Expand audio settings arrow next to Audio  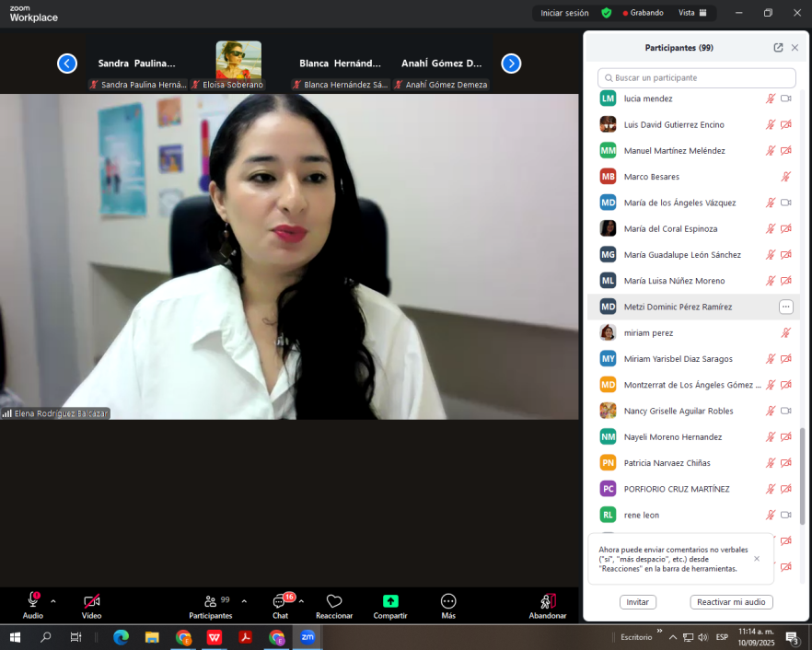(53, 601)
